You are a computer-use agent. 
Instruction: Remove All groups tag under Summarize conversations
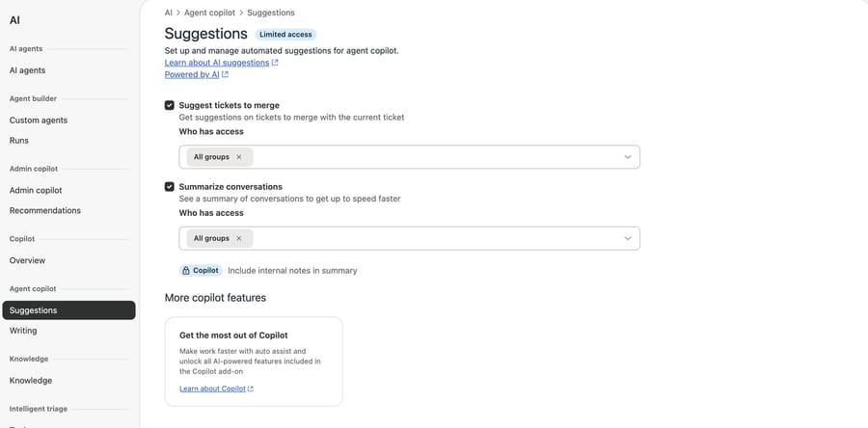(x=238, y=238)
